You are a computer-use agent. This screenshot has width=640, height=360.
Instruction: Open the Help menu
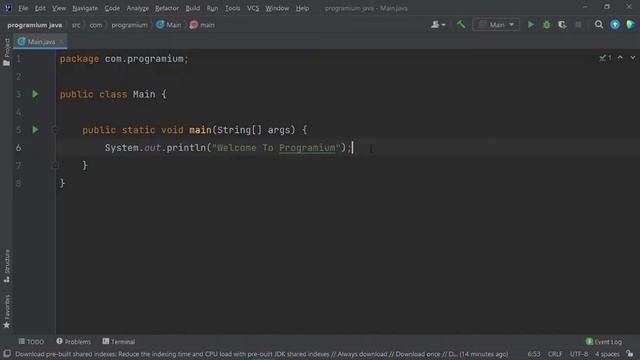302,8
